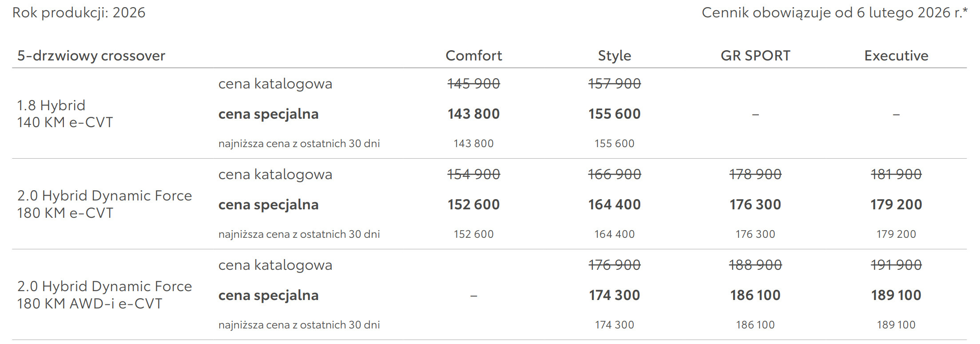Click bold GR SPORT price 176 300

(755, 204)
